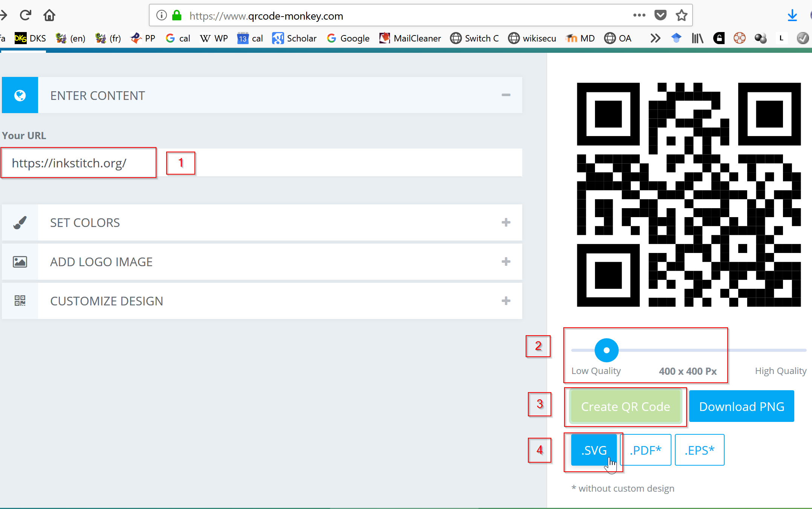812x509 pixels.
Task: Open the MailCleaner bookmark
Action: click(410, 38)
